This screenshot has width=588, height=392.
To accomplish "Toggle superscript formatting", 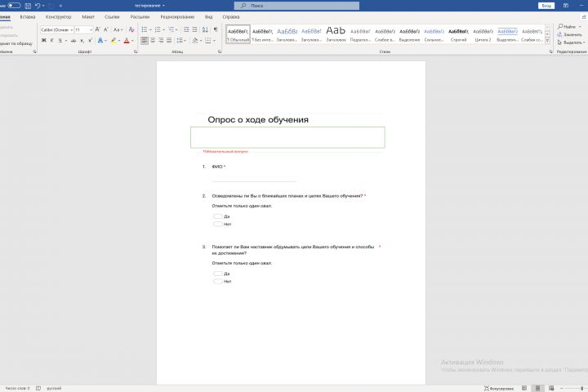I will [90, 40].
